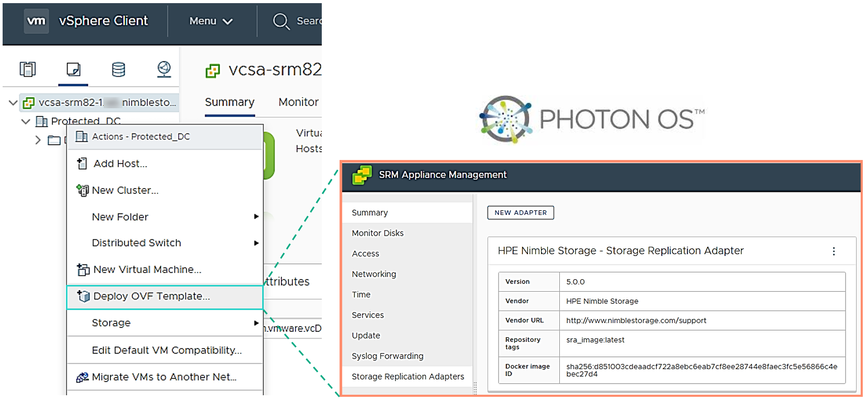Open the Hosts and Clusters inventory icon
This screenshot has width=868, height=401.
pos(28,69)
